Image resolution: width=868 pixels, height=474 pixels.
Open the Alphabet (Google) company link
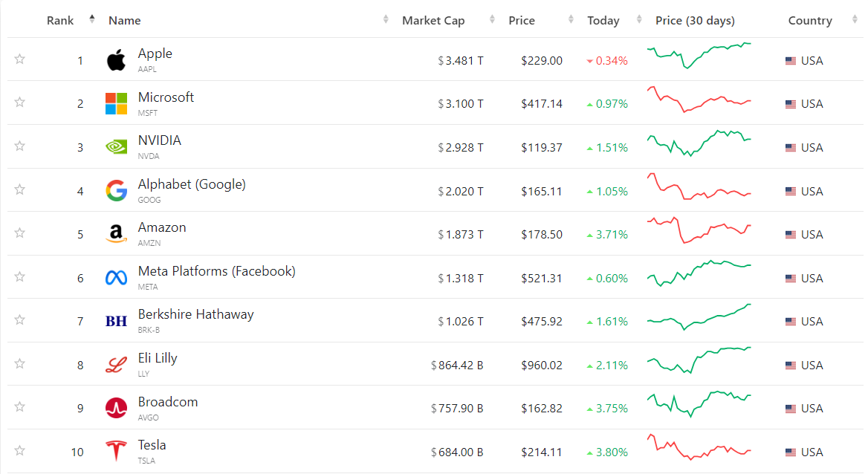(x=192, y=184)
